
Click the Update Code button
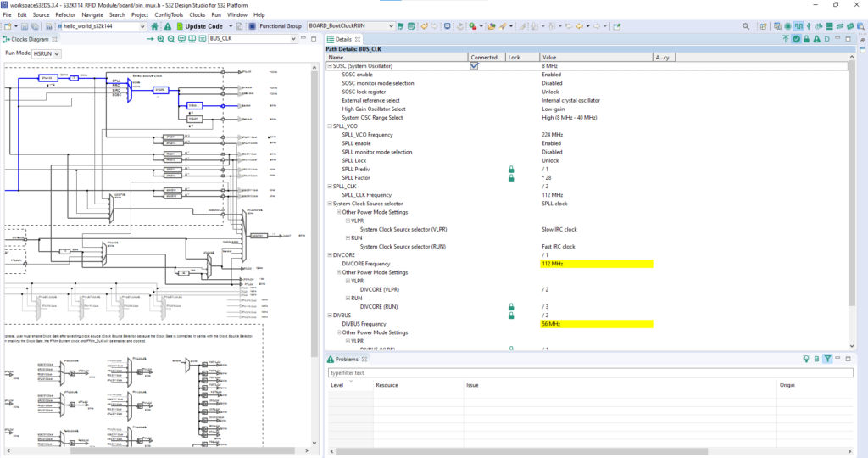pos(203,26)
